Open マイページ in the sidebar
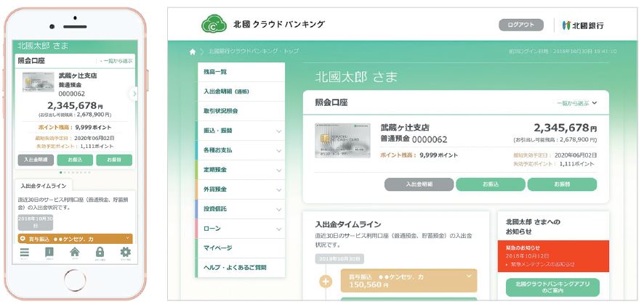The width and height of the screenshot is (644, 307). 241,248
